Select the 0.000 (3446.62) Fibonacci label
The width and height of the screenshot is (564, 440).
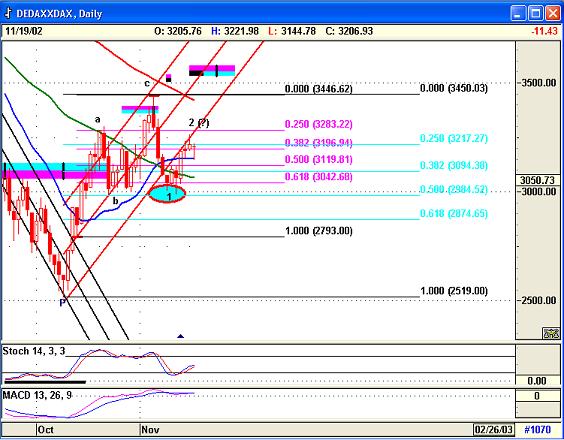click(319, 89)
